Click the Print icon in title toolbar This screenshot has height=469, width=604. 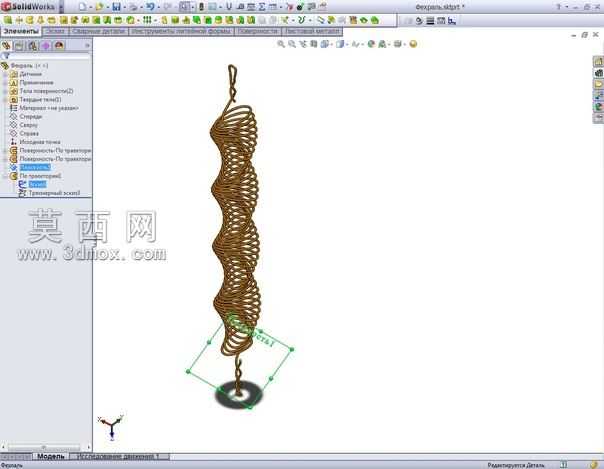133,7
